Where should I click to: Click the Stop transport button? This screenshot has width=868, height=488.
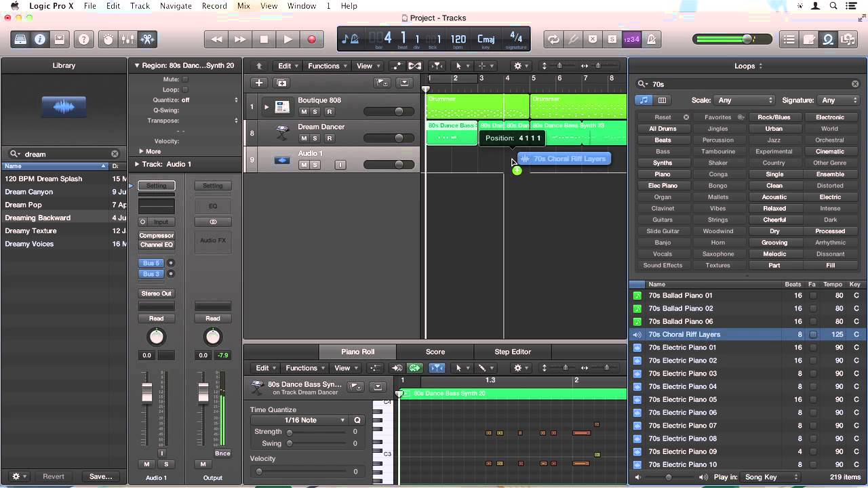(x=264, y=39)
